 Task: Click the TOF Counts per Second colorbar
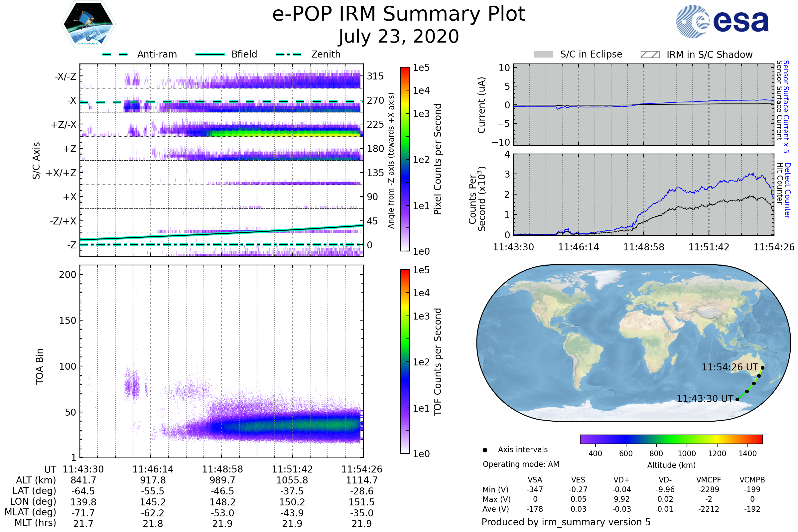(405, 362)
